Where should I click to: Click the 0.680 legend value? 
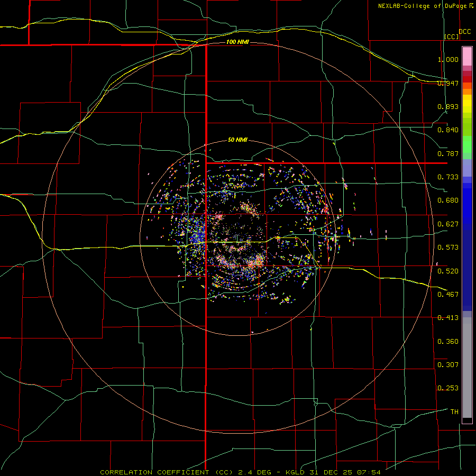[x=448, y=200]
